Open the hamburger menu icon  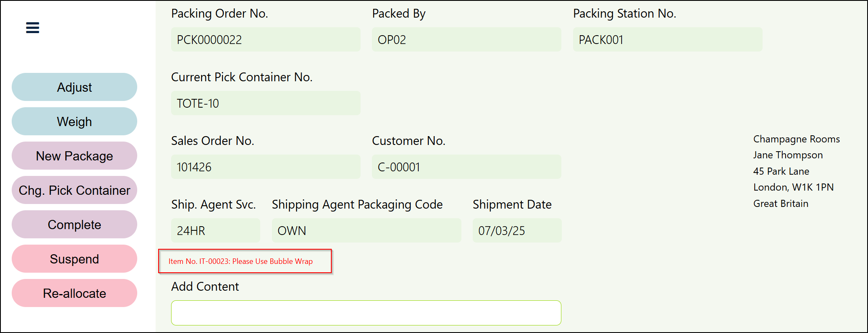(x=33, y=28)
